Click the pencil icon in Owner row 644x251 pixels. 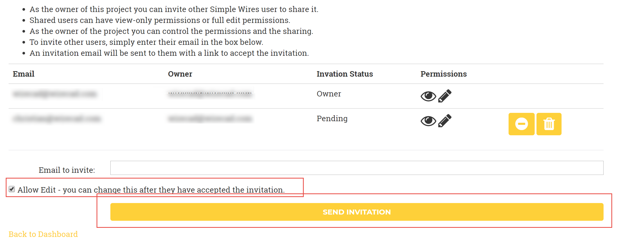tap(445, 96)
